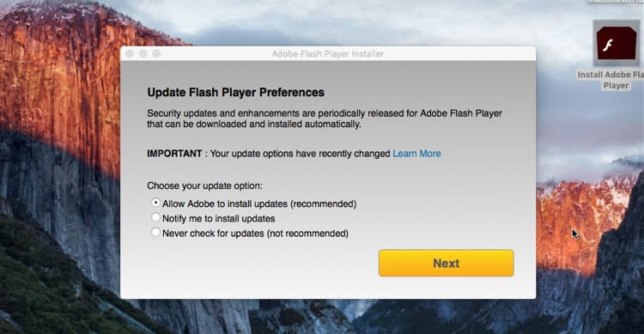Close the Adobe Flash Player Installer window
Screen dimensions: 644x334
click(x=130, y=53)
